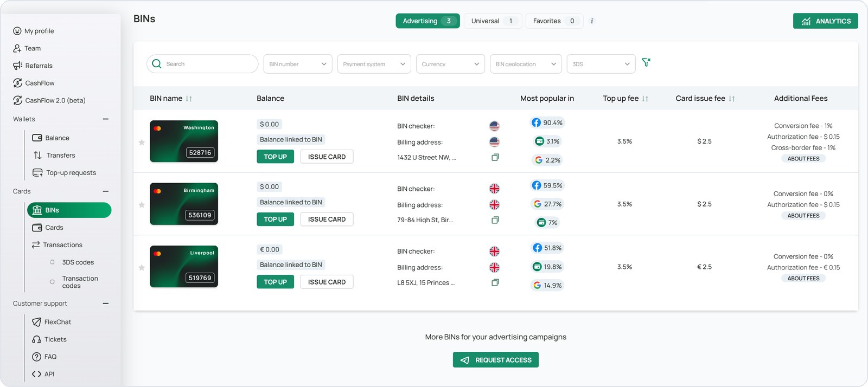Copy Washington billing address
868x387 pixels.
[x=495, y=157]
